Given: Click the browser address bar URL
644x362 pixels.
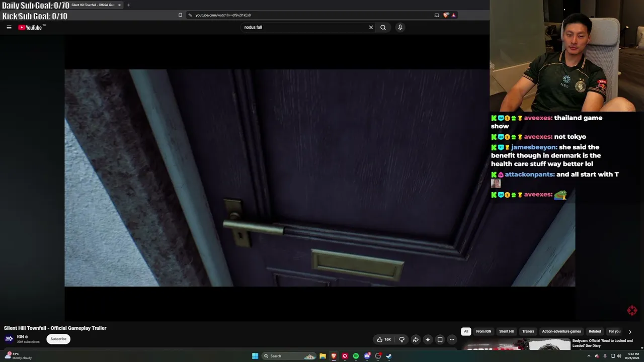Looking at the screenshot, I should [223, 15].
